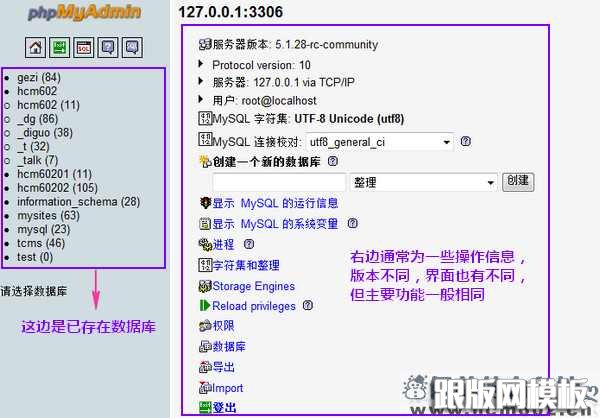Screen dimensions: 600x418
Task: Click the databases icon
Action: (x=205, y=346)
